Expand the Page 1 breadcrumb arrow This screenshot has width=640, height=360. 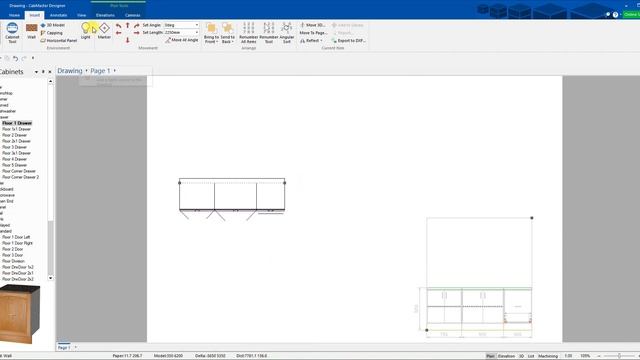pyautogui.click(x=115, y=71)
